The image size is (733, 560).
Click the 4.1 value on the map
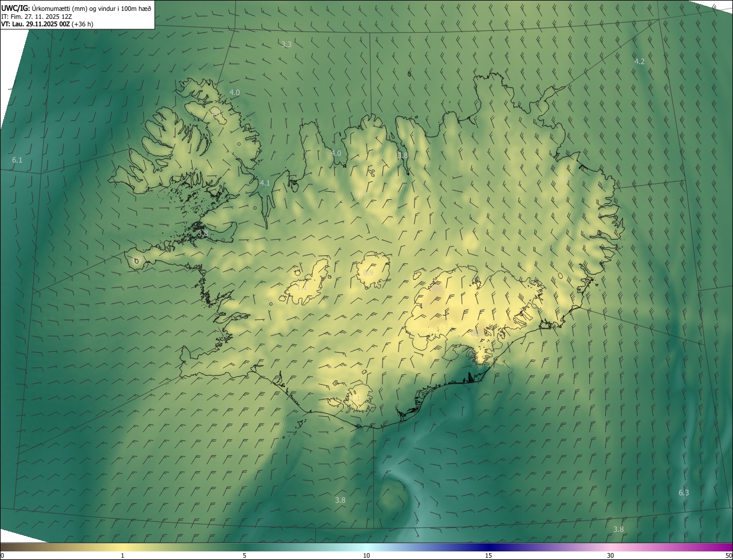point(265,183)
